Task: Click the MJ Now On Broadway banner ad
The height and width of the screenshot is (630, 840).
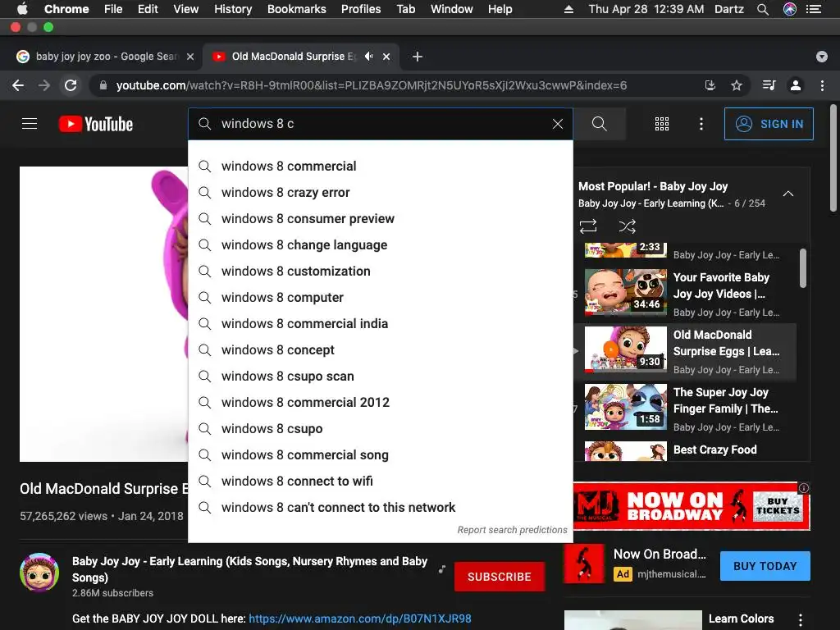Action: 692,505
